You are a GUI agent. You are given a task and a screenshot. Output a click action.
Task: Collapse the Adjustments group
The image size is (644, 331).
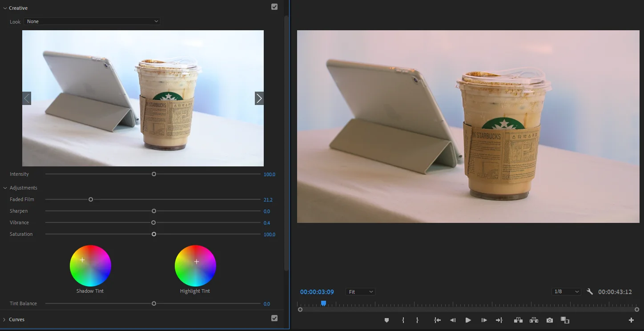(x=5, y=188)
